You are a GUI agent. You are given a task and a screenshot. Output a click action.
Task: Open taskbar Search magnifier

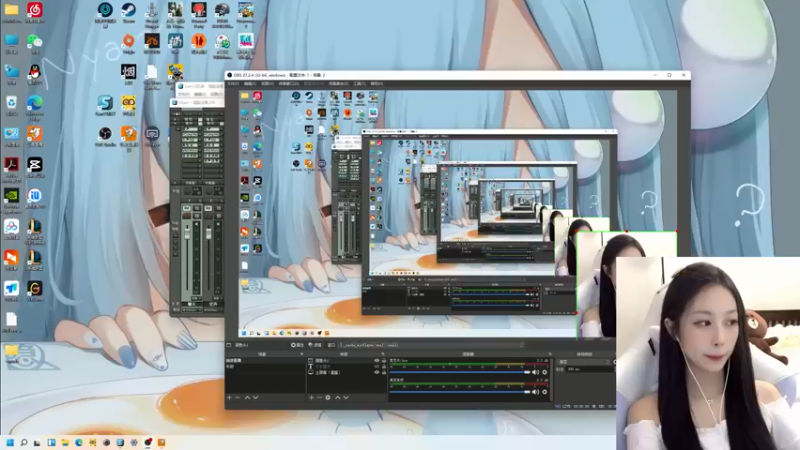click(23, 442)
